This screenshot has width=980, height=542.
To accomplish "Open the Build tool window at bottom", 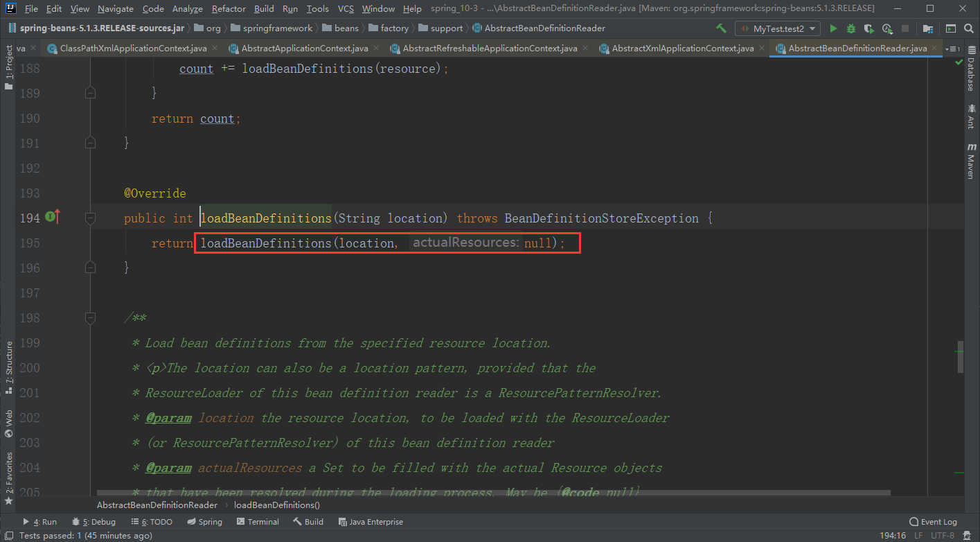I will click(x=308, y=522).
